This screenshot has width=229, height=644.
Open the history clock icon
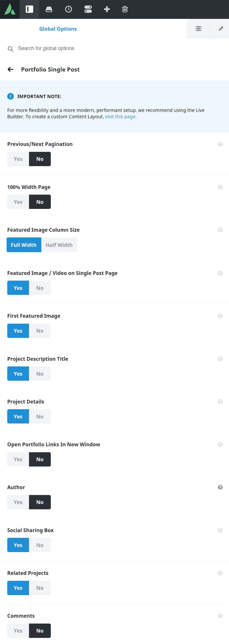tap(69, 9)
